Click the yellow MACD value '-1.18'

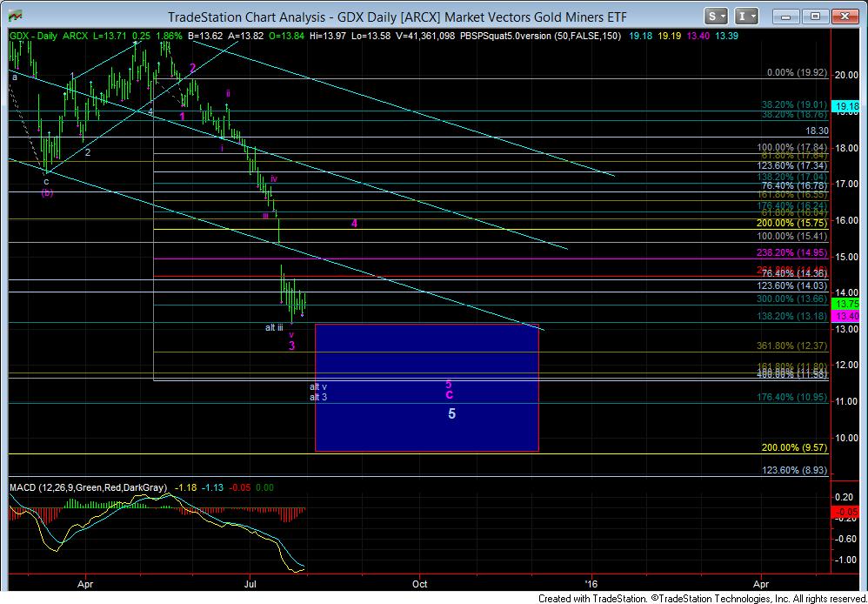(184, 487)
